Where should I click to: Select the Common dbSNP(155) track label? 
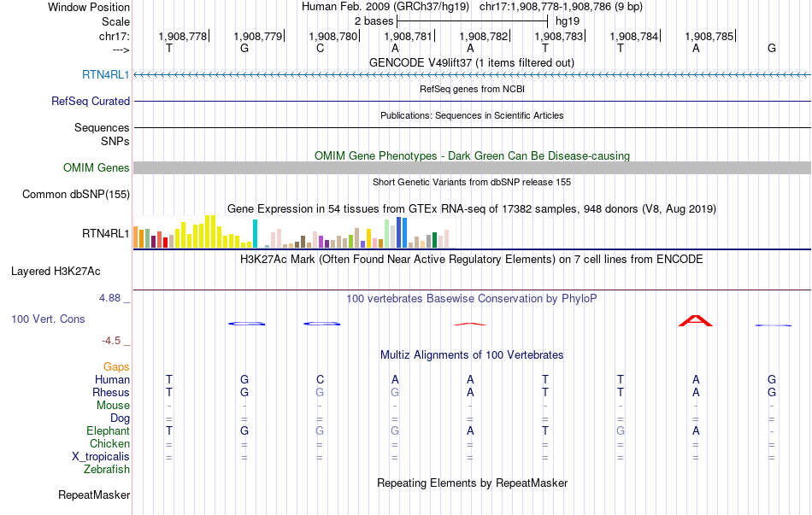76,195
